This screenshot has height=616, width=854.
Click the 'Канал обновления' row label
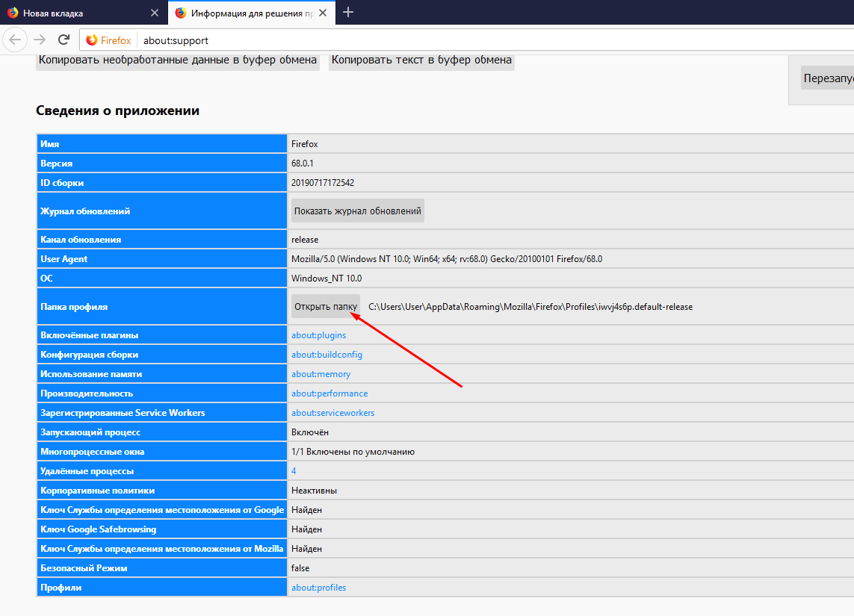point(81,240)
